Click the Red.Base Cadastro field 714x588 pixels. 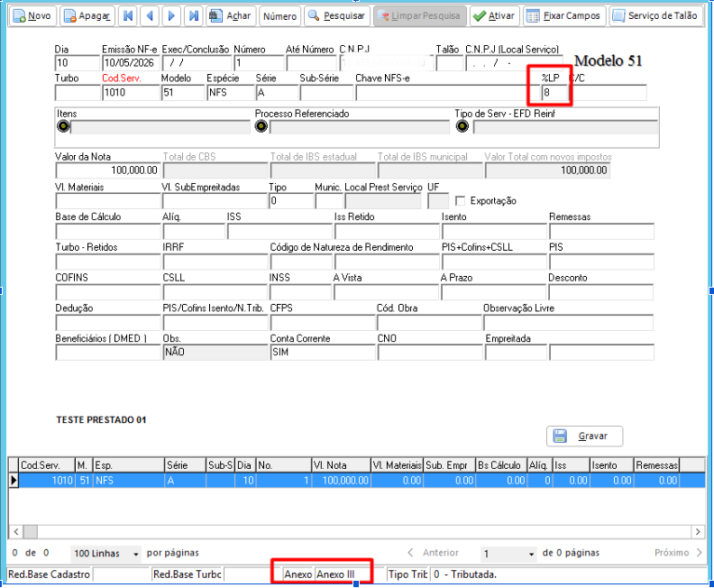(122, 574)
